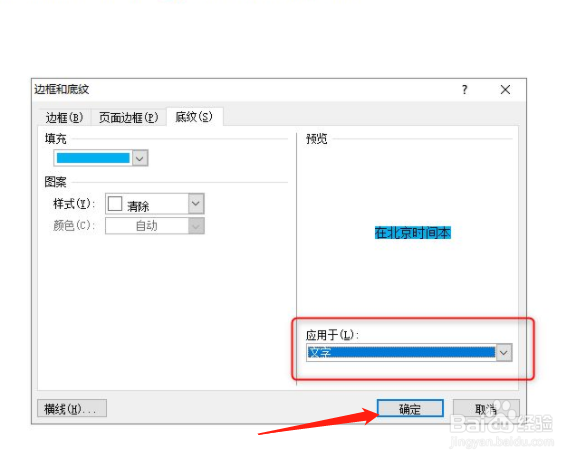Viewport: 586px width, 462px height.
Task: Confirm with the 确定 button
Action: pos(410,408)
